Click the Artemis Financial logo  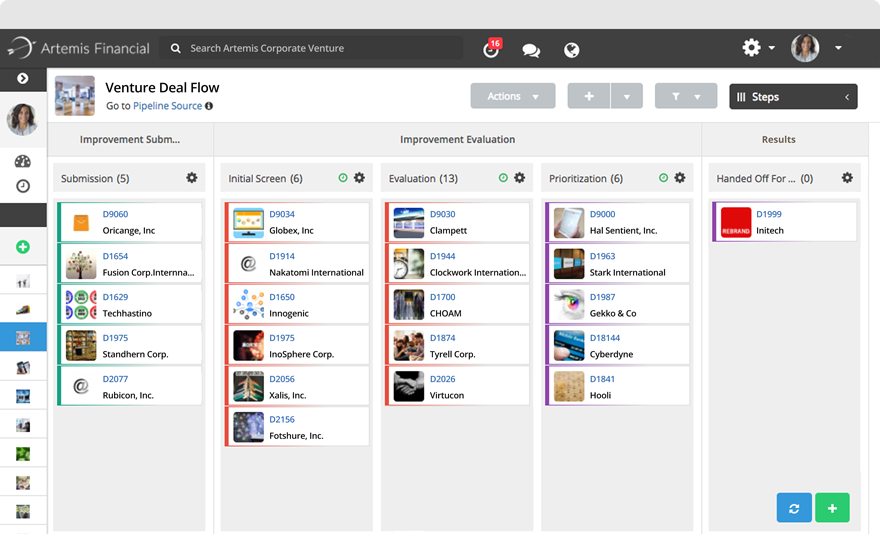79,48
